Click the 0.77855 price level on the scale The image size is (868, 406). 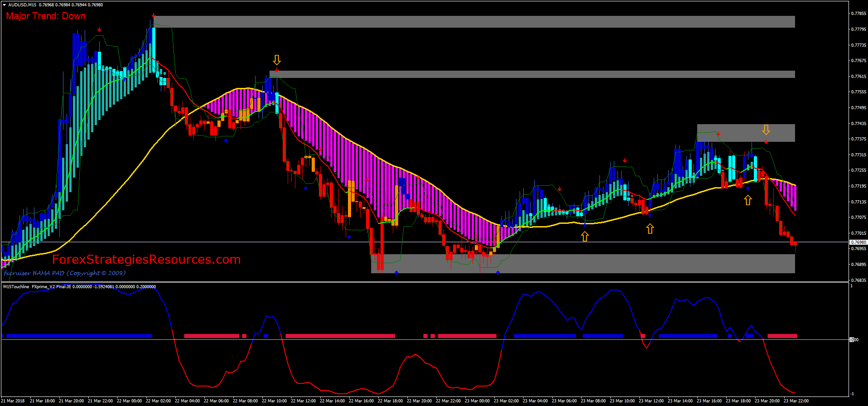pyautogui.click(x=858, y=14)
